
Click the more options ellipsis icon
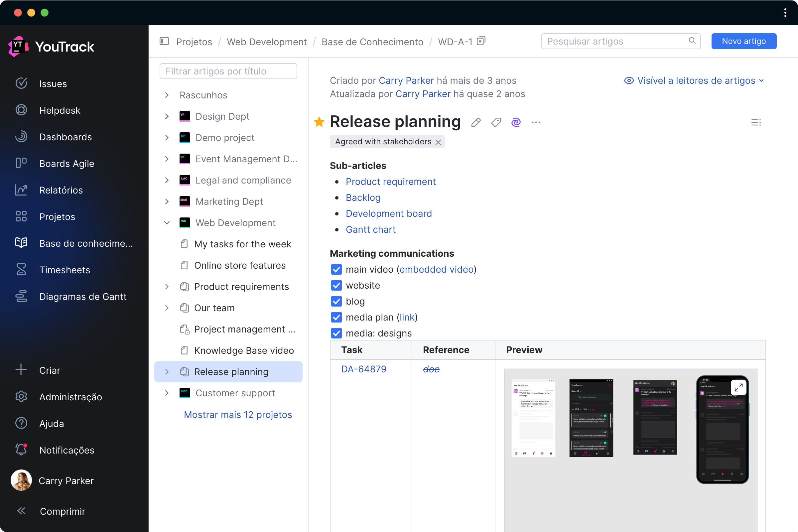[x=536, y=122]
